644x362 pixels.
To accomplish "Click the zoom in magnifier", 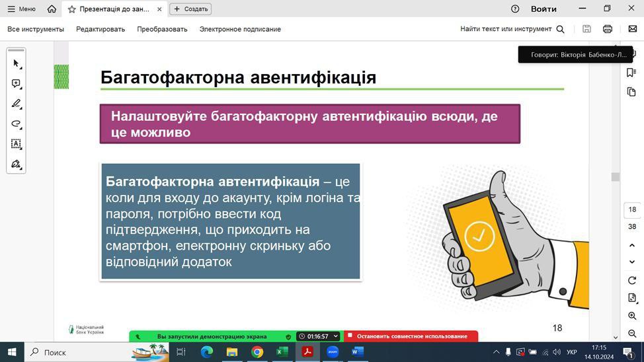I will click(632, 316).
